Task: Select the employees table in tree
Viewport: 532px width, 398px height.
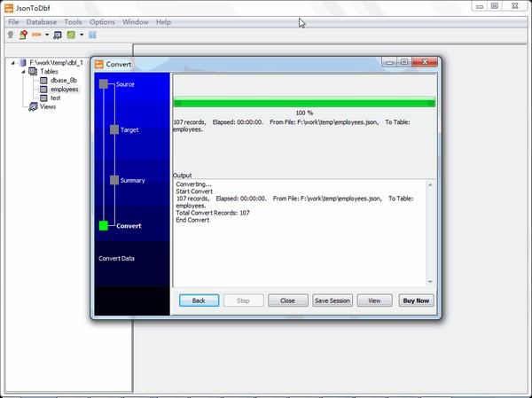Action: [x=64, y=90]
